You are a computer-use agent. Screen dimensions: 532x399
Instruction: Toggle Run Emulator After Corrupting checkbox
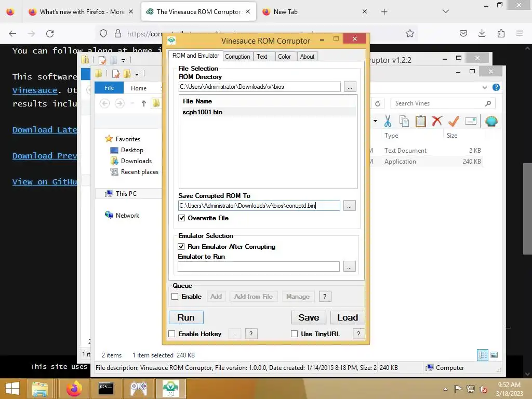(x=181, y=246)
